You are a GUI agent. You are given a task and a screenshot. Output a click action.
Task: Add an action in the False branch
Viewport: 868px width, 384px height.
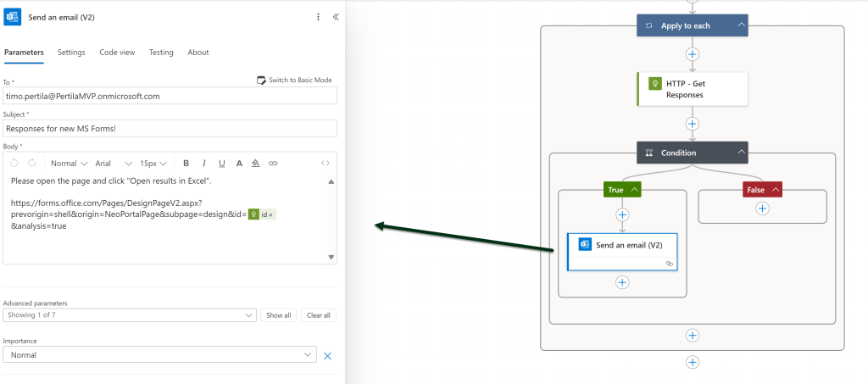coord(761,208)
